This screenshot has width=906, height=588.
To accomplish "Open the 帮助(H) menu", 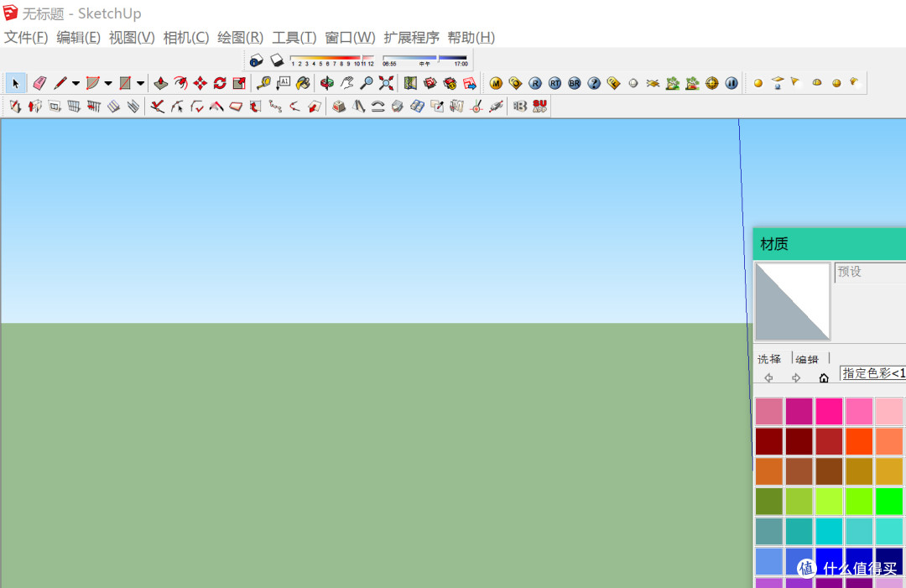I will coord(471,38).
